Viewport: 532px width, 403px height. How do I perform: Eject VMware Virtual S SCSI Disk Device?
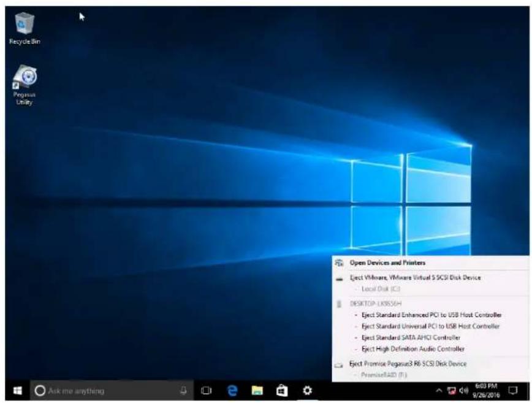click(416, 277)
